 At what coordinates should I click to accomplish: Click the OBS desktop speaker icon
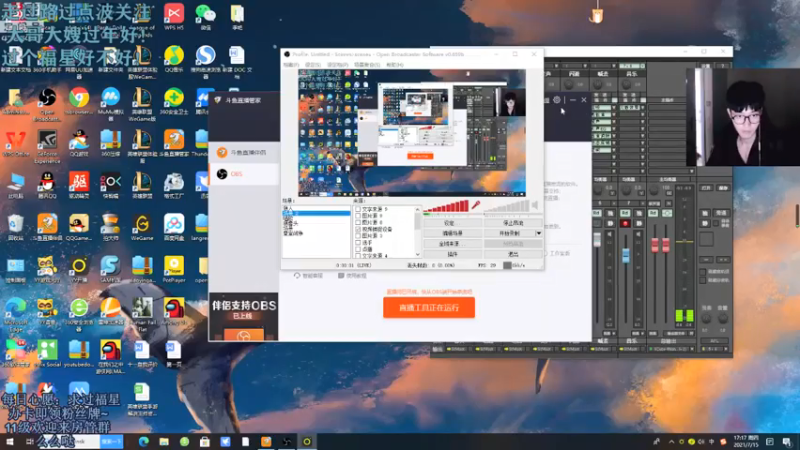pyautogui.click(x=535, y=205)
